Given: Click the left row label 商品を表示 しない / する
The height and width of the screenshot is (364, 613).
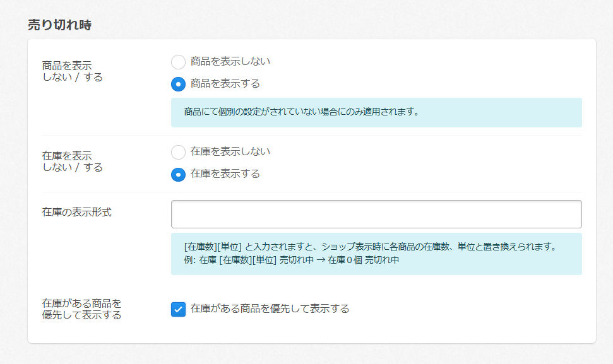Looking at the screenshot, I should click(x=71, y=71).
